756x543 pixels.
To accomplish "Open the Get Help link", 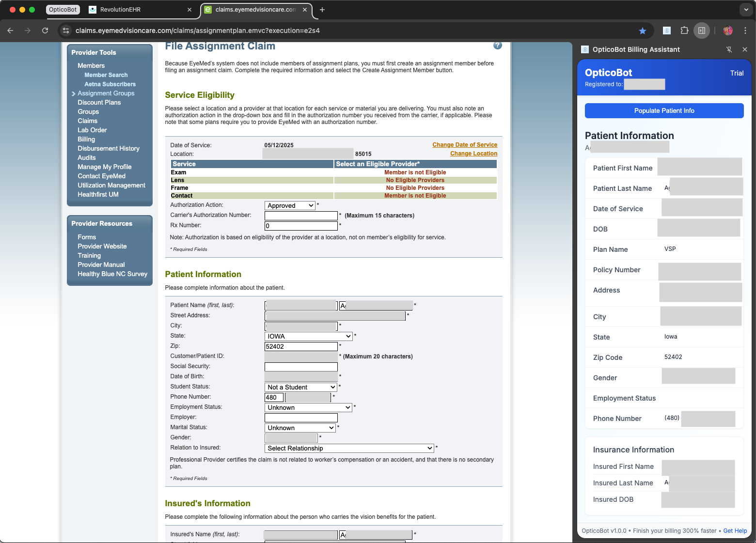I will (735, 531).
